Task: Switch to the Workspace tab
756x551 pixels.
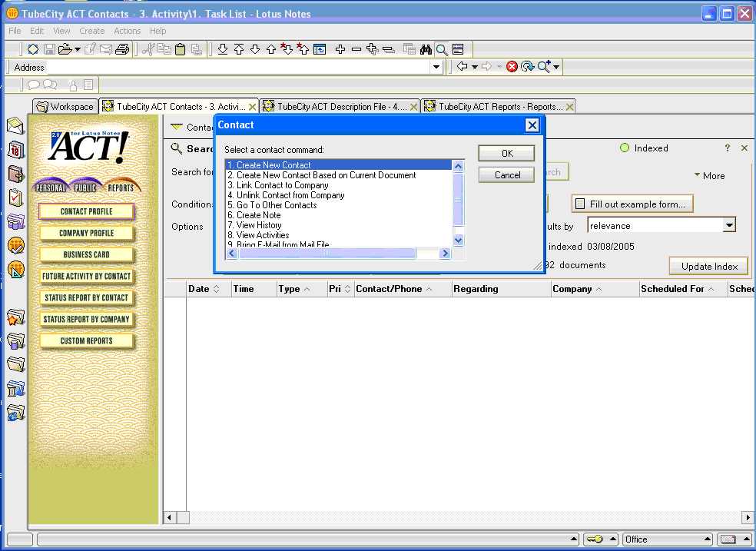Action: [x=65, y=107]
